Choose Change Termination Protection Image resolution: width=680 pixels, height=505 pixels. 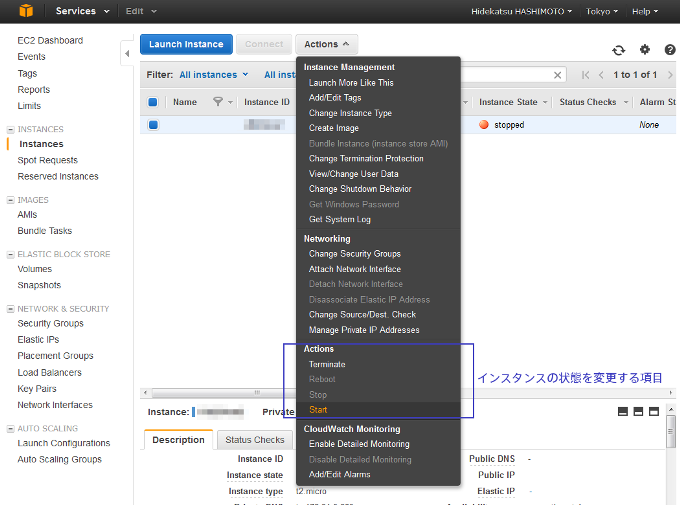click(366, 158)
